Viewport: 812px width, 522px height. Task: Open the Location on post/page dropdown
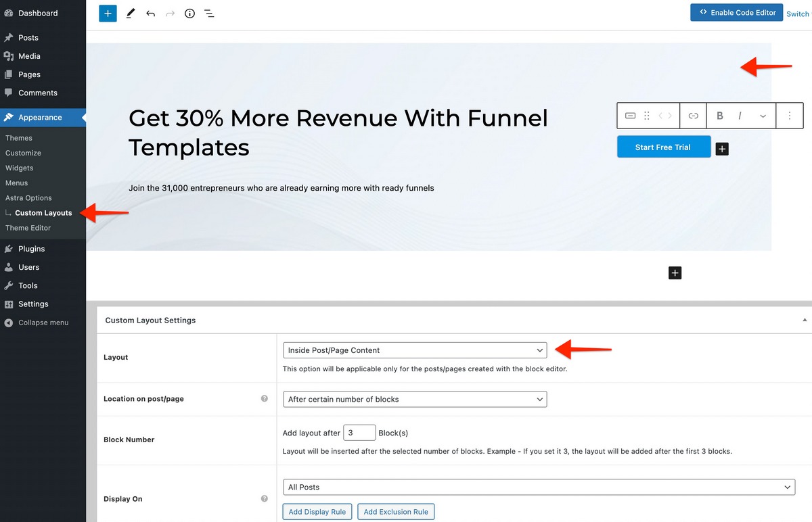click(415, 399)
